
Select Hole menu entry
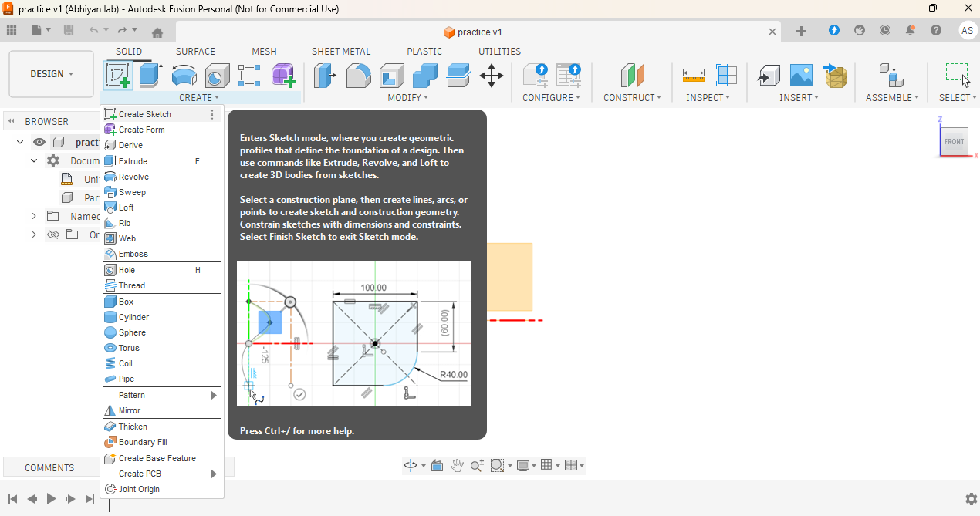coord(161,270)
